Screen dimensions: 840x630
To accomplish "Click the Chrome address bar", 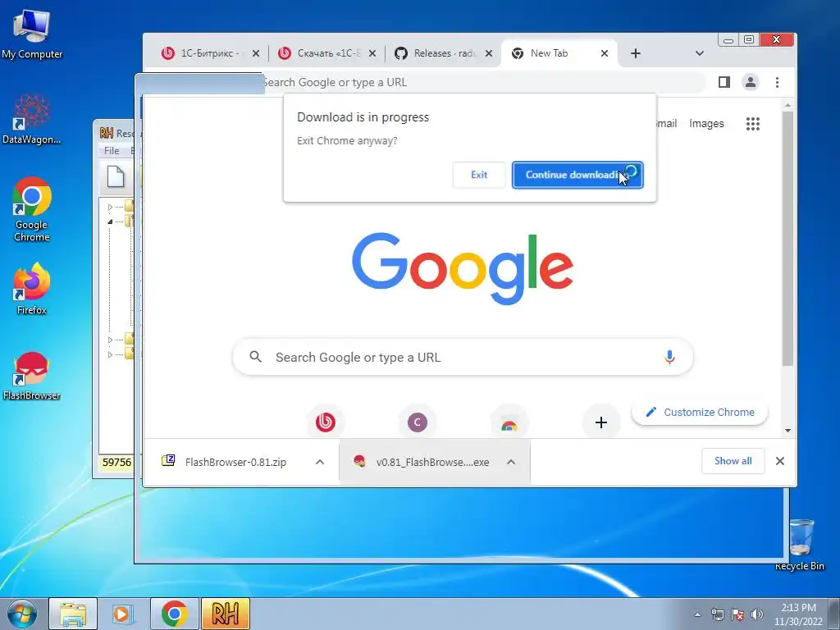I will point(482,82).
